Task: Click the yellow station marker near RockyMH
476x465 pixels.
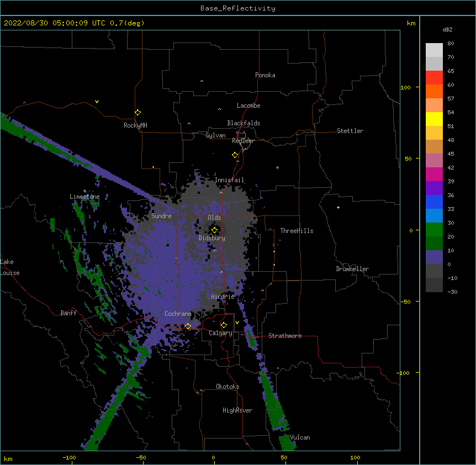Action: [x=137, y=113]
